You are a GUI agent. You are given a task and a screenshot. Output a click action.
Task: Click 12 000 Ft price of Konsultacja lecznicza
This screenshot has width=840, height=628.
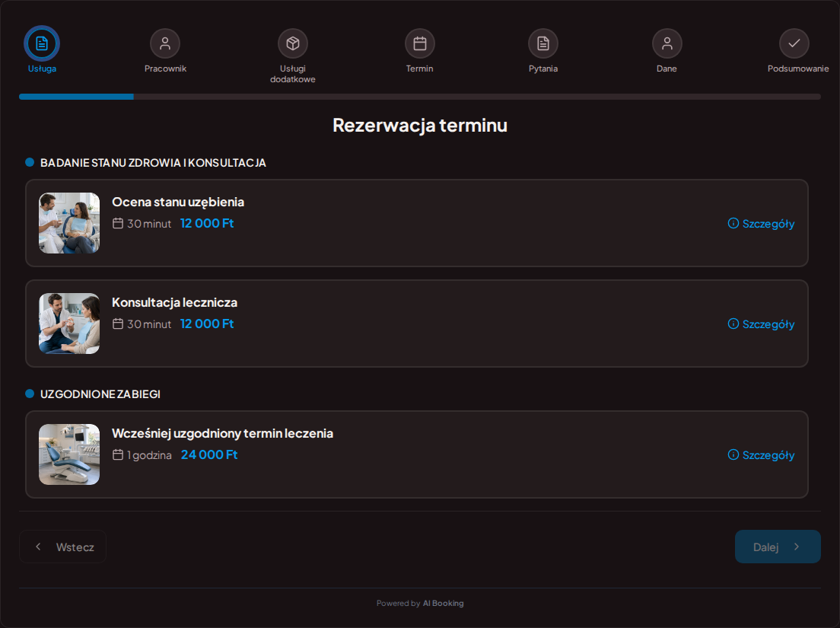point(207,324)
